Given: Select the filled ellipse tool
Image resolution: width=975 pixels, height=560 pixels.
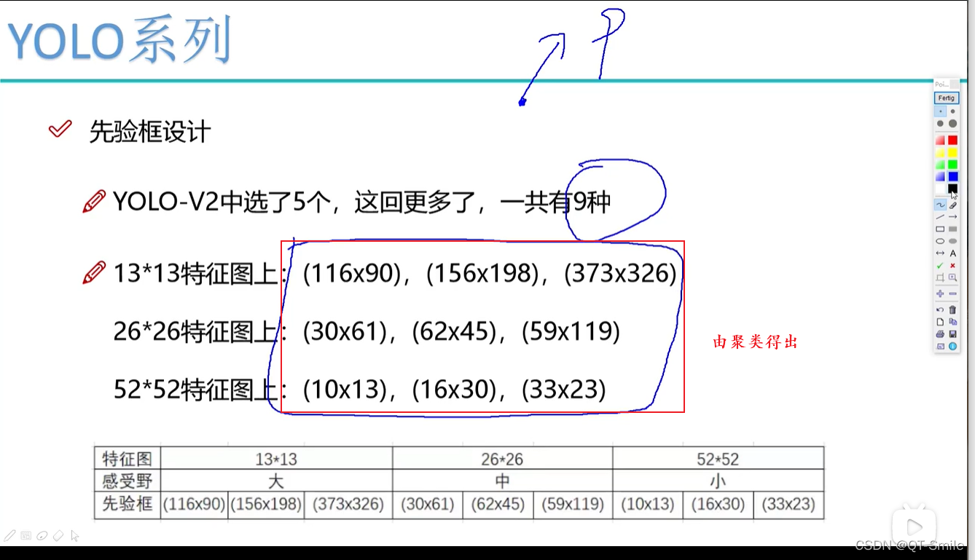Looking at the screenshot, I should [952, 241].
